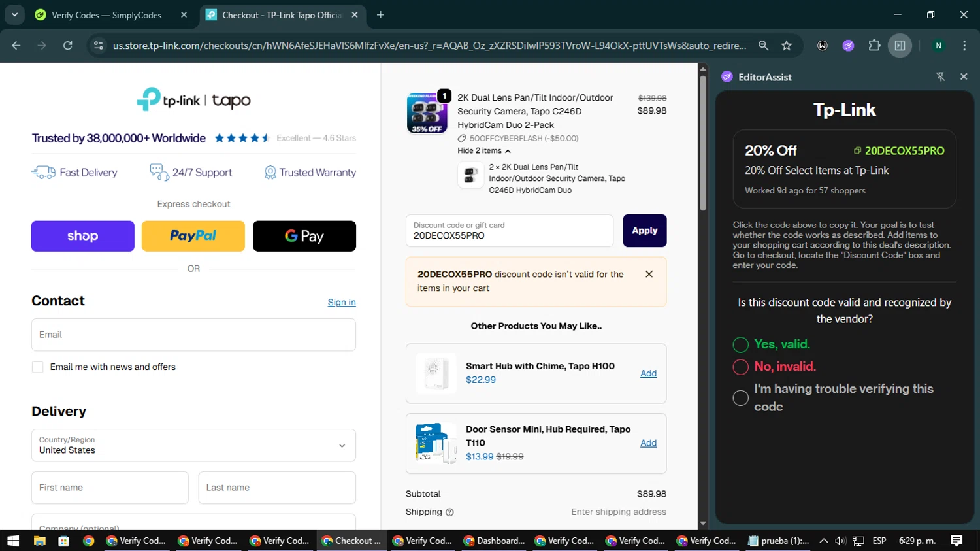Pay with the PayPal button
Viewport: 980px width, 551px height.
[193, 236]
